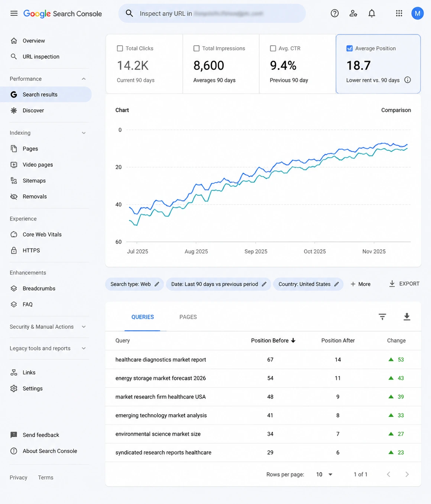Switch to the QUERIES tab
431x504 pixels.
[x=143, y=317]
